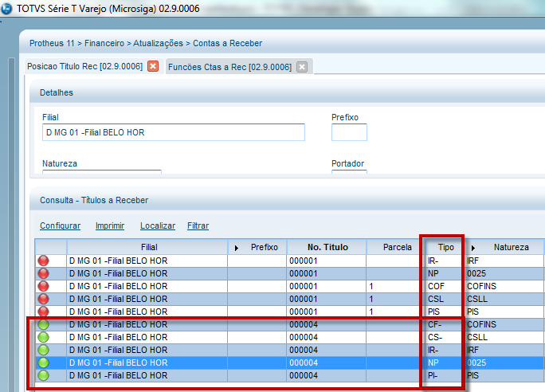545x392 pixels.
Task: Click Filial cell of the CS- row
Action: point(147,337)
